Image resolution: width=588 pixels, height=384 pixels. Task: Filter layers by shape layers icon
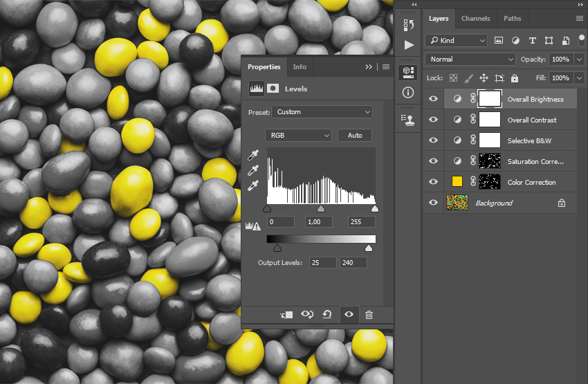549,41
